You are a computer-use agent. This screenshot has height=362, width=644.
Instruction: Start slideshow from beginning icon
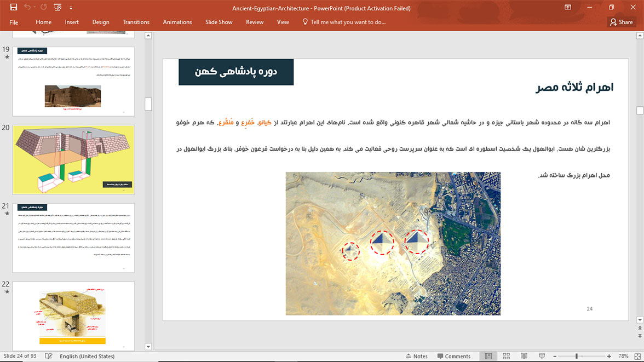(x=58, y=8)
